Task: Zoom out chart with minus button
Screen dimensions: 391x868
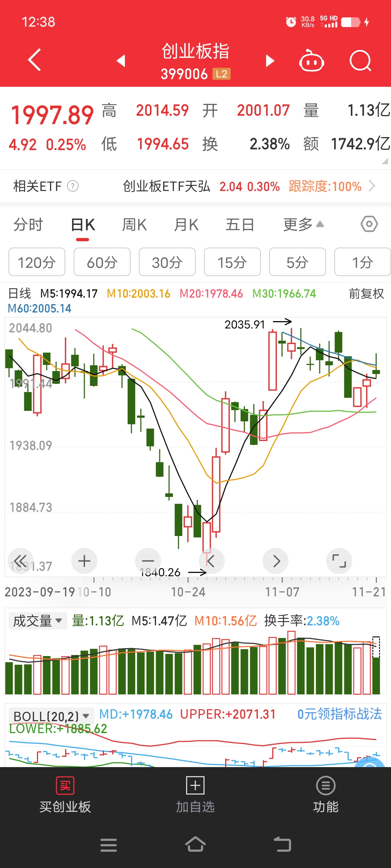Action: 148,561
